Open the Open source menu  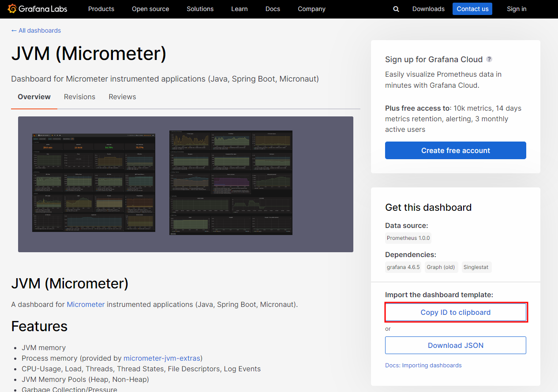(x=150, y=9)
